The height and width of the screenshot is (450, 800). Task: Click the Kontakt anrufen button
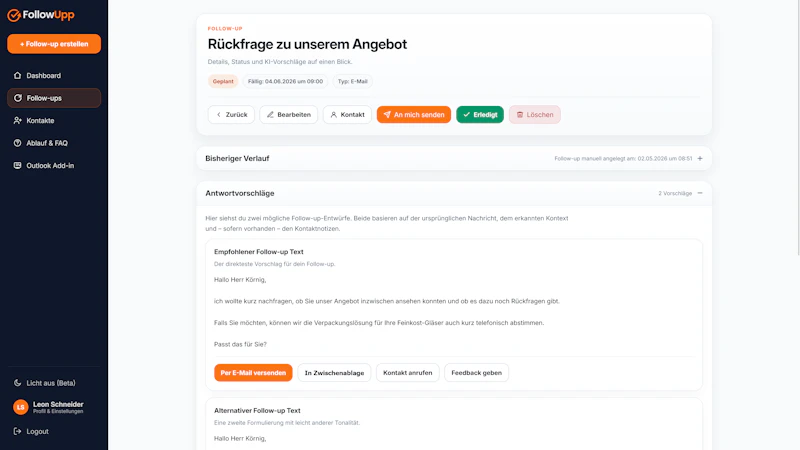pyautogui.click(x=408, y=373)
